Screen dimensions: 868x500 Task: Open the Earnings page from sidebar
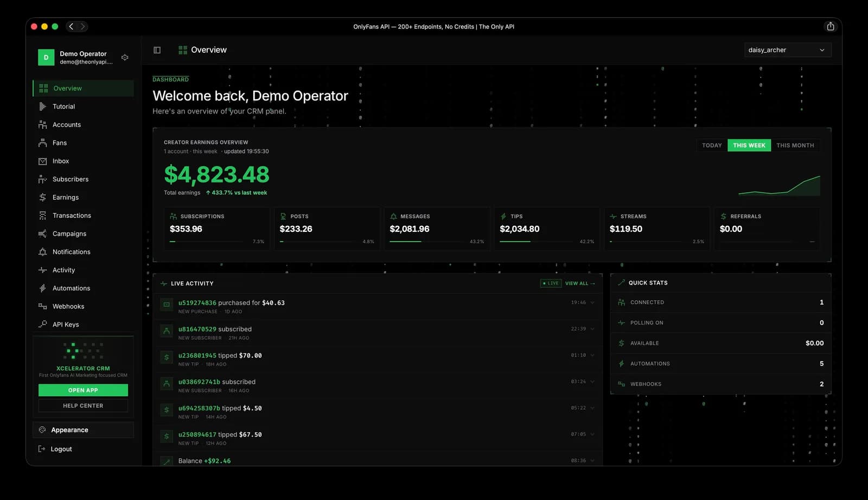(83, 198)
